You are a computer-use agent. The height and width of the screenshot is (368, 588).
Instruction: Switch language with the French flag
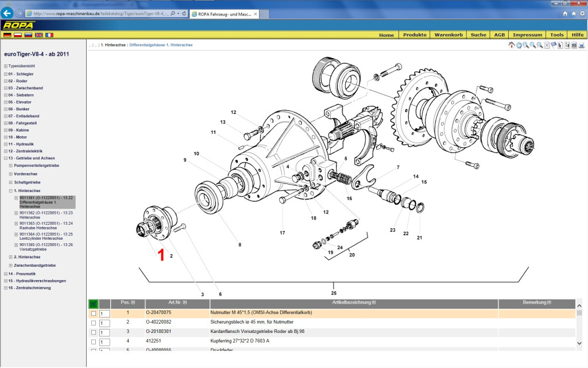(49, 35)
